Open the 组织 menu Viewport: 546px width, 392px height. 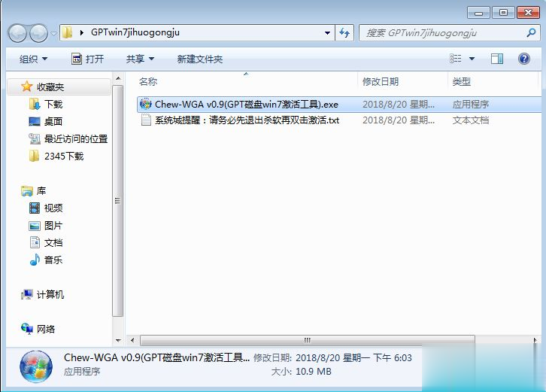pyautogui.click(x=33, y=59)
